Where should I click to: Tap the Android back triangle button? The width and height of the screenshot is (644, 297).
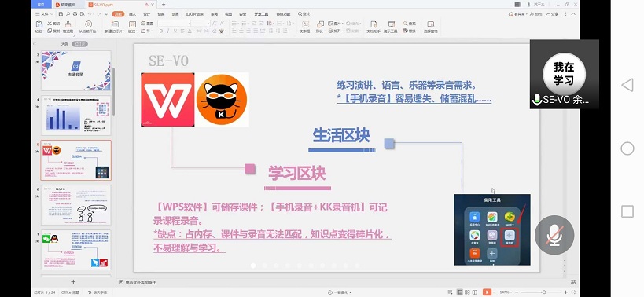[x=627, y=85]
